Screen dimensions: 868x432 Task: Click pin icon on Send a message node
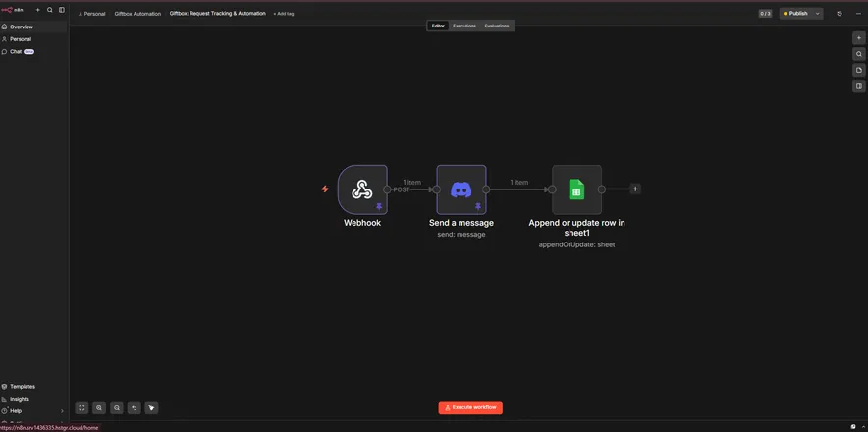click(478, 206)
